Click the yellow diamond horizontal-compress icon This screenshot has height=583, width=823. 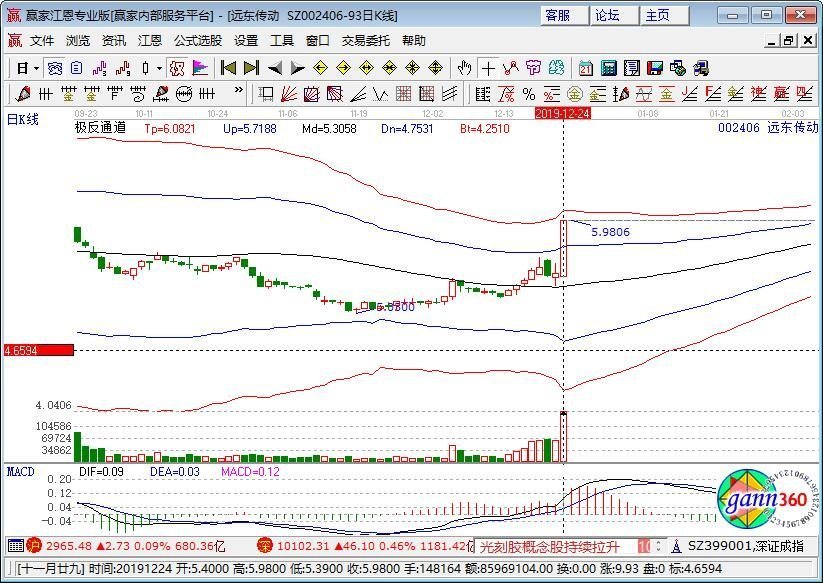click(389, 68)
